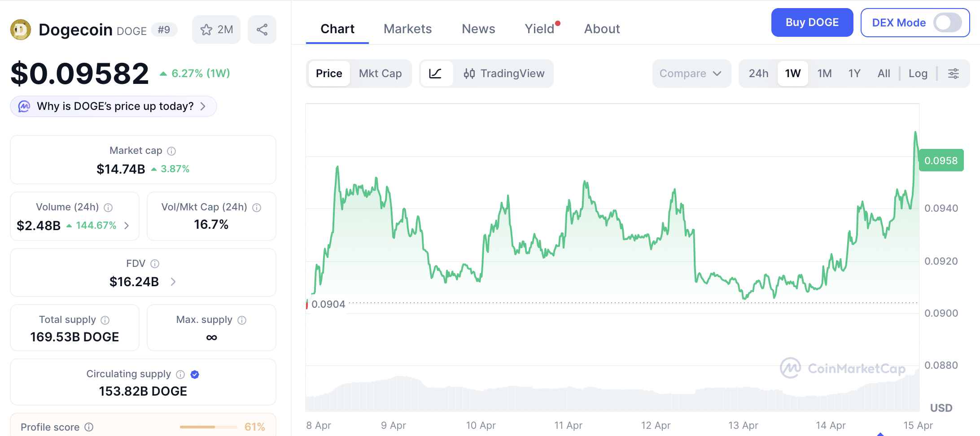Click the Buy DOGE button
Viewport: 980px width, 436px height.
click(x=812, y=23)
